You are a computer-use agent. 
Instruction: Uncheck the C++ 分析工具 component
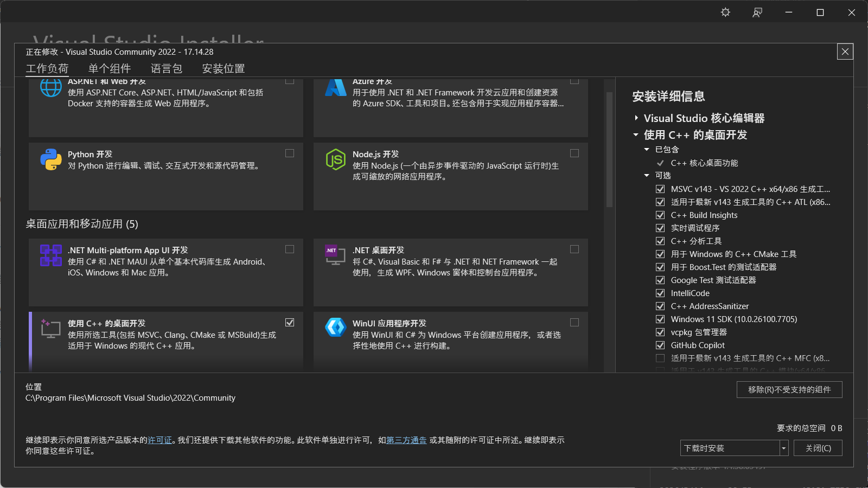click(660, 241)
